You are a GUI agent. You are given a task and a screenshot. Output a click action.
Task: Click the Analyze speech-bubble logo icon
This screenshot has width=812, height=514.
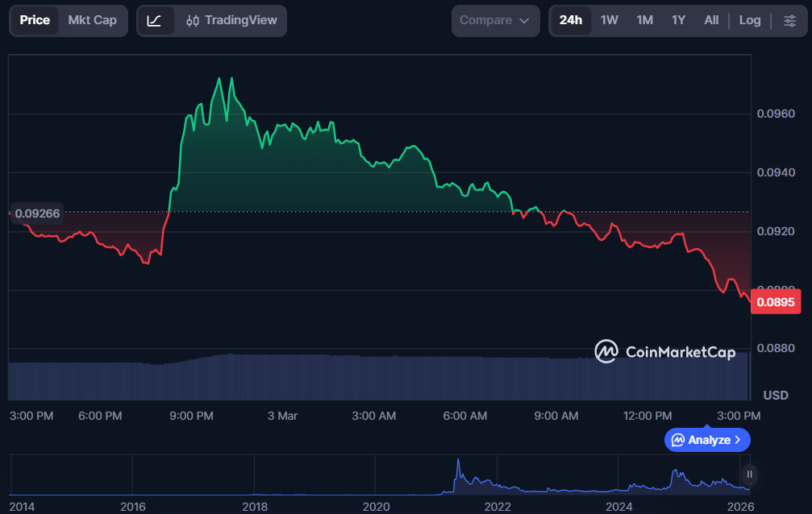(x=679, y=440)
